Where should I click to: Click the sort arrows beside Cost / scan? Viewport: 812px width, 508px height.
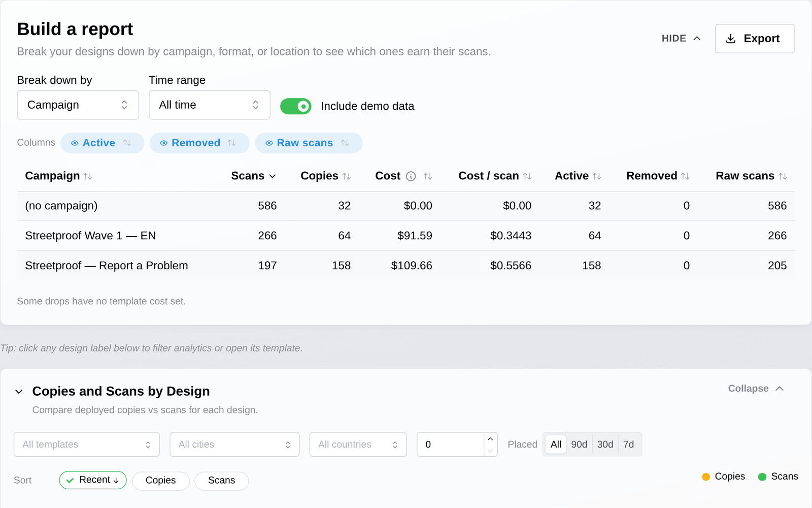pos(527,176)
